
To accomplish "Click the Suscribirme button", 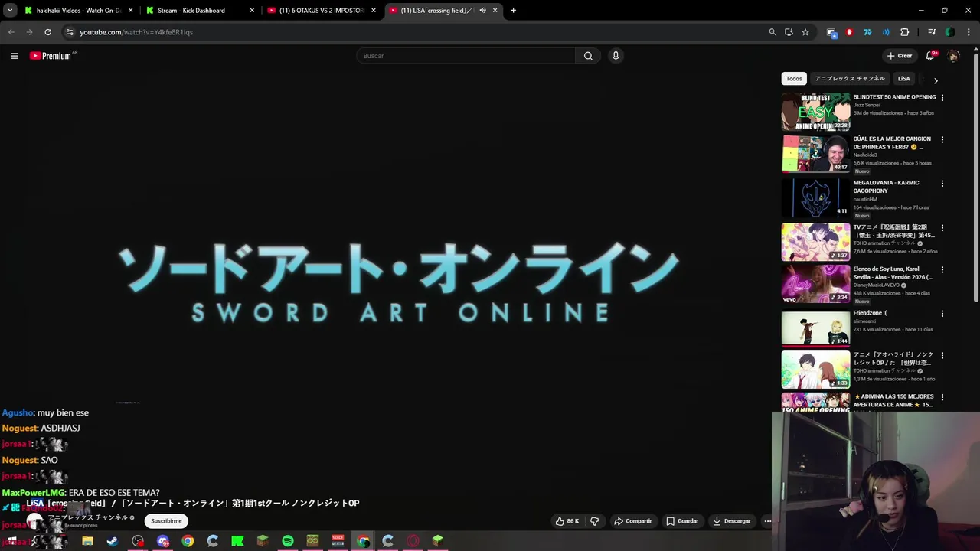I will [166, 521].
